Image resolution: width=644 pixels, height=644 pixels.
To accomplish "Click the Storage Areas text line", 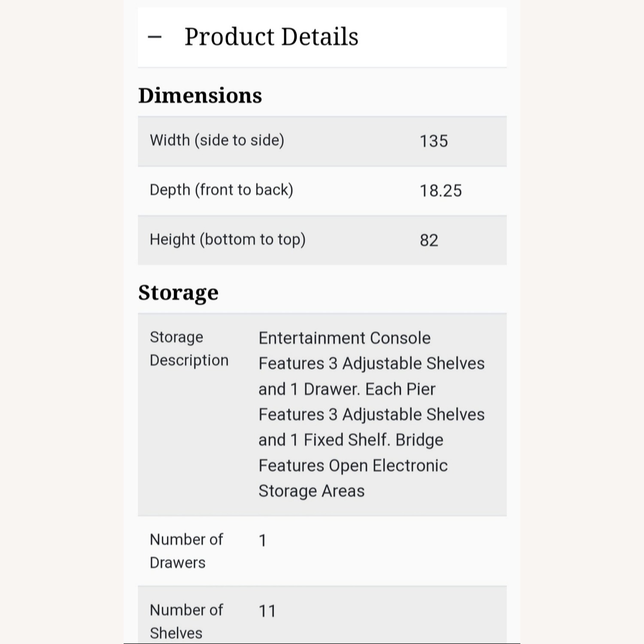I will [311, 491].
